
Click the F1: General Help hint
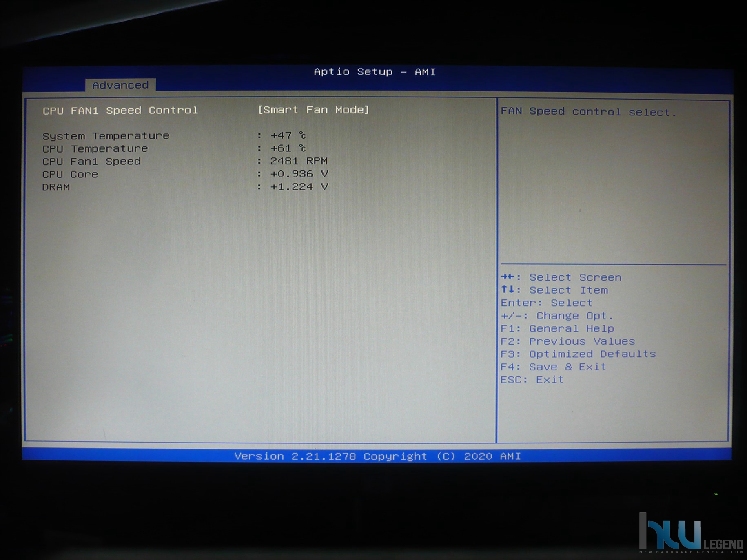point(557,328)
